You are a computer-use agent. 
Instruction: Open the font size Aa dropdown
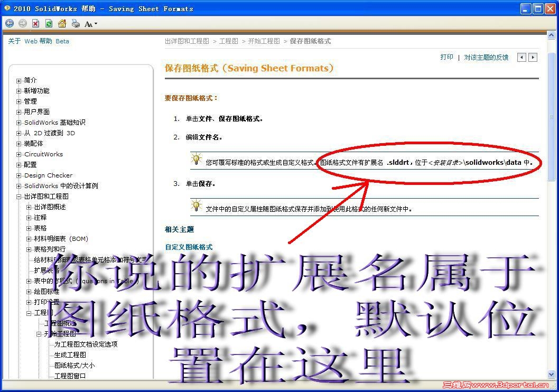pyautogui.click(x=90, y=24)
